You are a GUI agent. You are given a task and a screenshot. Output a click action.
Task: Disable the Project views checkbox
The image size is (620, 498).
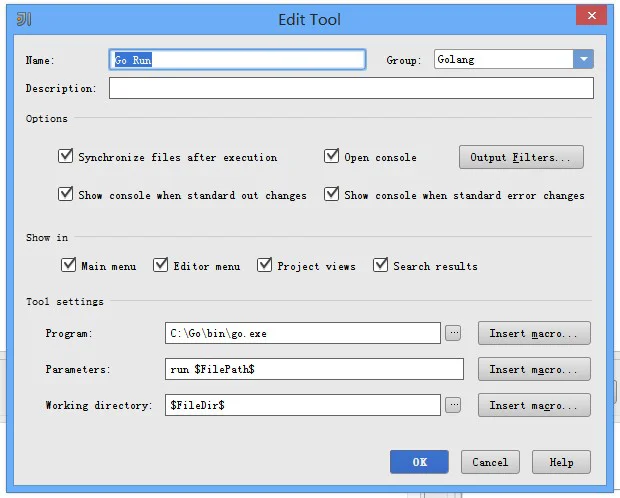[x=265, y=265]
